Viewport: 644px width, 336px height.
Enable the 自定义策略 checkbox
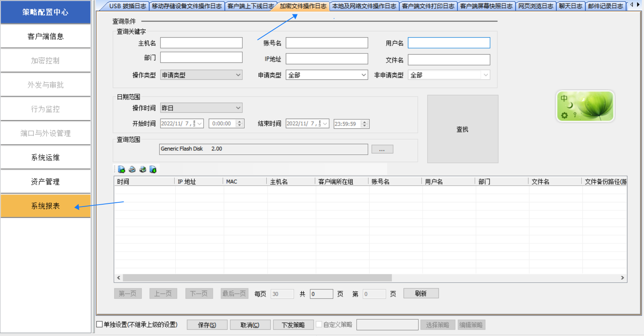319,324
